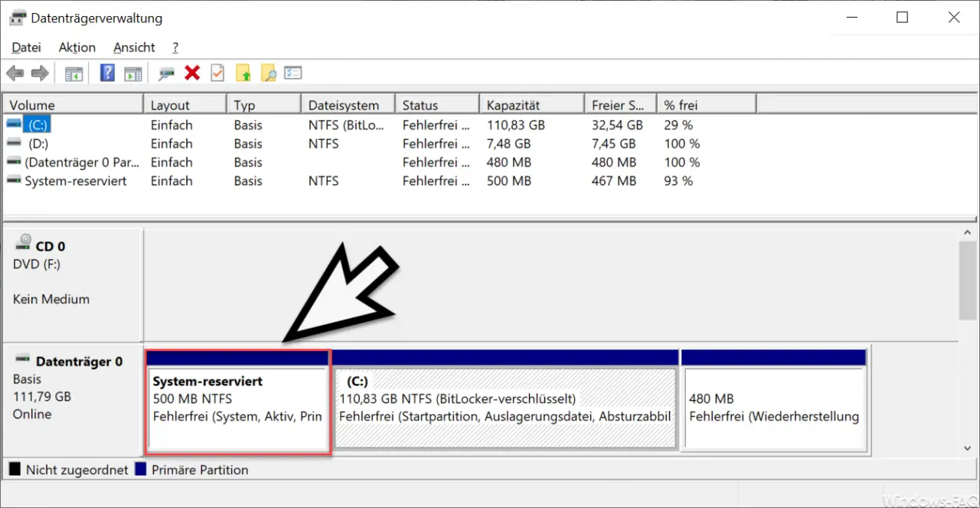Click the drive icon of volume (C:)
Screen dimensions: 980x508
14,124
